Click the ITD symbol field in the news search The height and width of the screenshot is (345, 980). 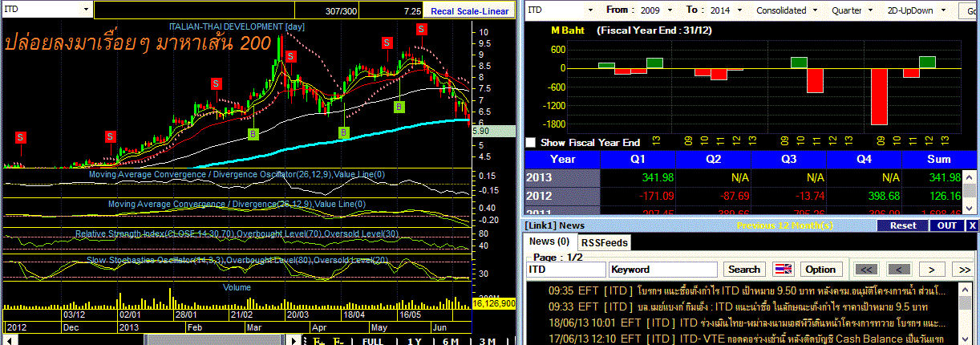pos(565,270)
